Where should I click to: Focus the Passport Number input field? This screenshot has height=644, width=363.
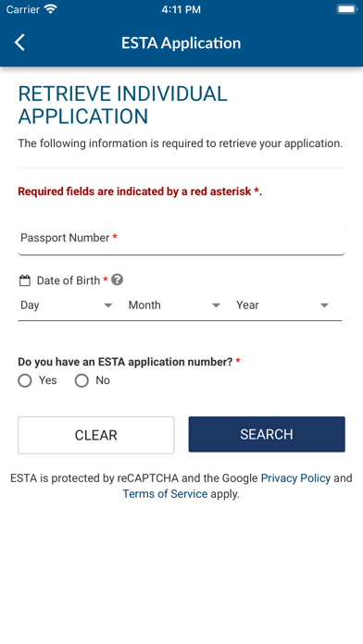[181, 240]
